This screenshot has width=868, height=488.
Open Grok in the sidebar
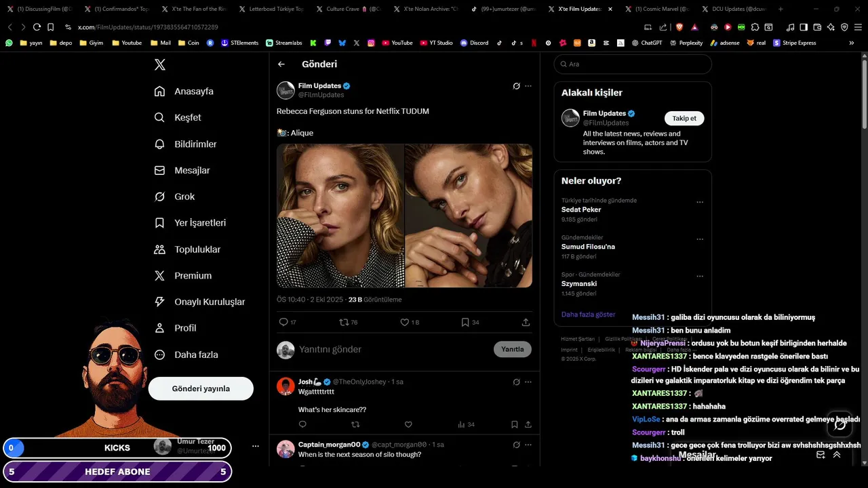coord(174,197)
